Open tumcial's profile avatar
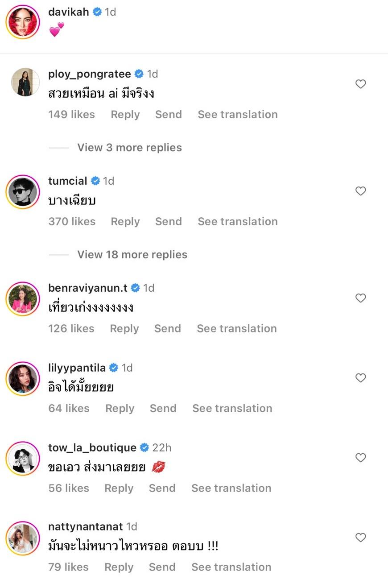Viewport: 388px width, 588px height. coord(23,192)
